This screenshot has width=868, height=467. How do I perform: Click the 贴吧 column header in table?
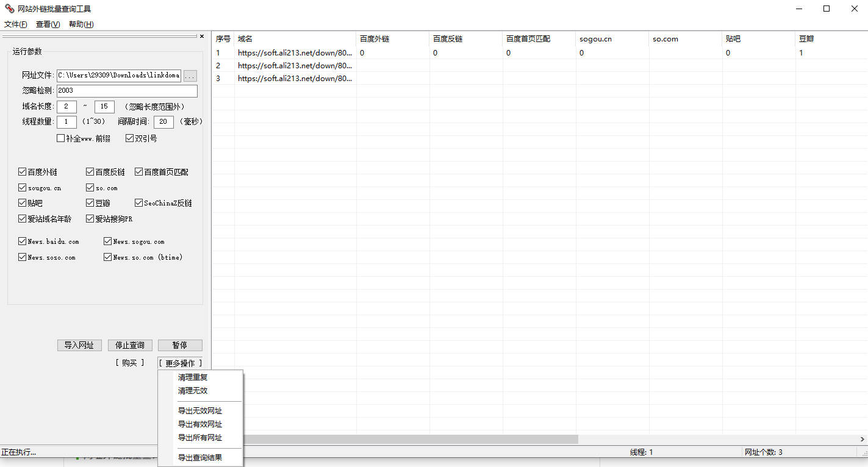[x=759, y=38]
